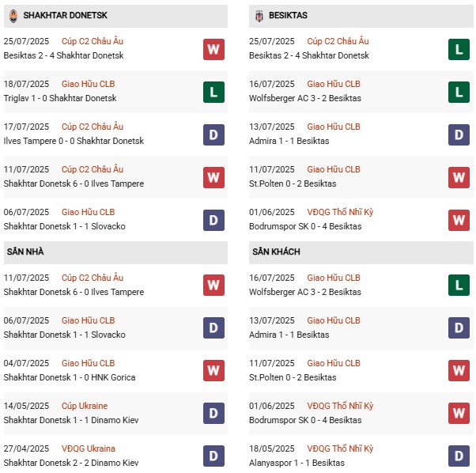The image size is (476, 473).
Task: Click the Besiktas club crest icon
Action: coord(259,15)
